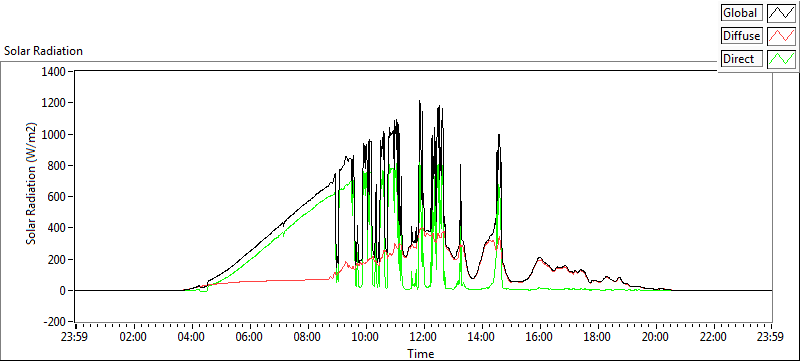Select the Global legend label
The image size is (800, 361).
pyautogui.click(x=742, y=13)
